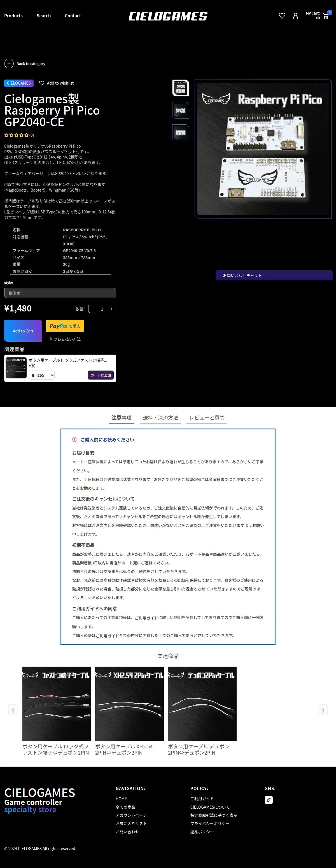This screenshot has height=868, width=336.
Task: Click the Back to category link text
Action: pyautogui.click(x=31, y=64)
